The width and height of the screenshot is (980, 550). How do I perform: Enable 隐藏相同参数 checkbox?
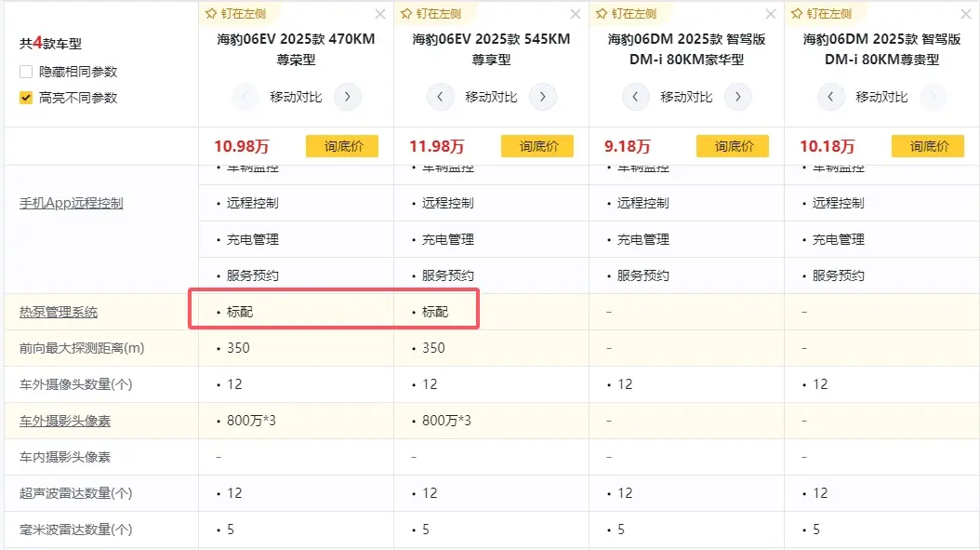tap(26, 72)
